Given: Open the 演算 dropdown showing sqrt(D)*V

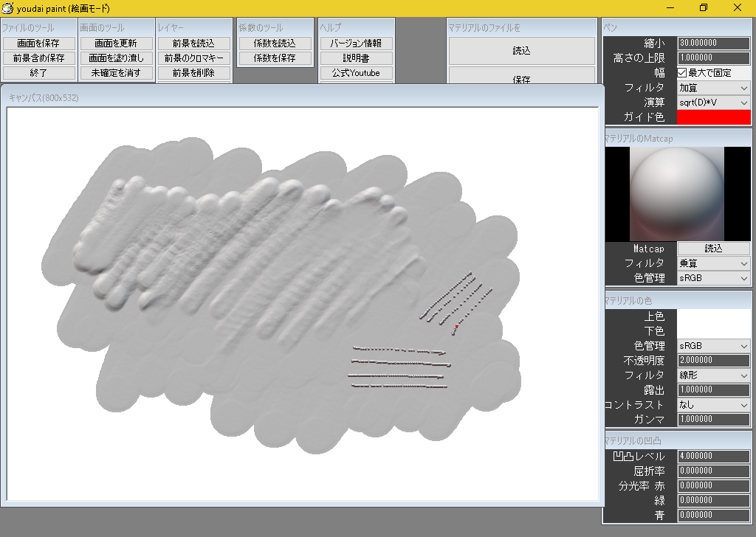Looking at the screenshot, I should tap(713, 102).
